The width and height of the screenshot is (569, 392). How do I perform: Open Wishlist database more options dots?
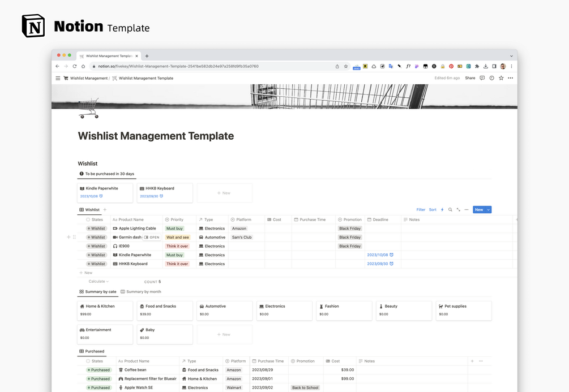(x=467, y=210)
